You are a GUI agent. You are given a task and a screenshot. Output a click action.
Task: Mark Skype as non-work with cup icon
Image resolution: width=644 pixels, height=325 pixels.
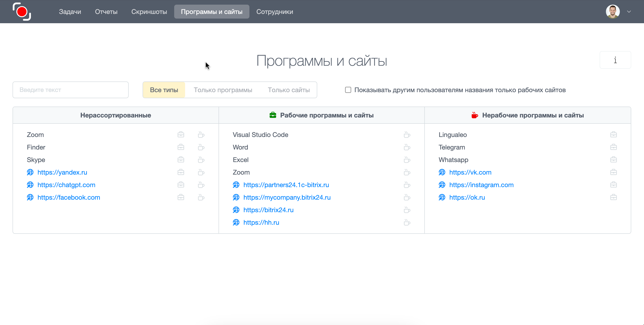point(201,160)
